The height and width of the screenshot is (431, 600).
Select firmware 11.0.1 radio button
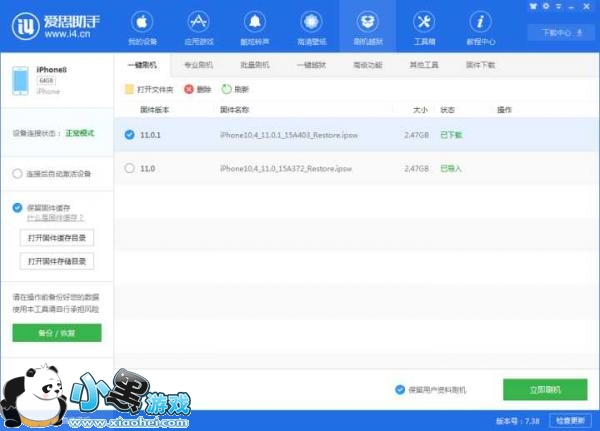coord(130,135)
